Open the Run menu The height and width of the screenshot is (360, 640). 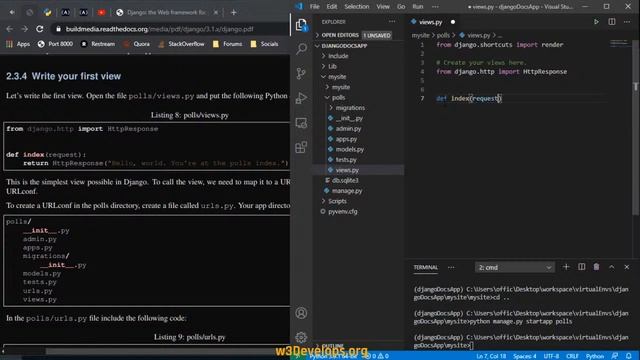(418, 7)
